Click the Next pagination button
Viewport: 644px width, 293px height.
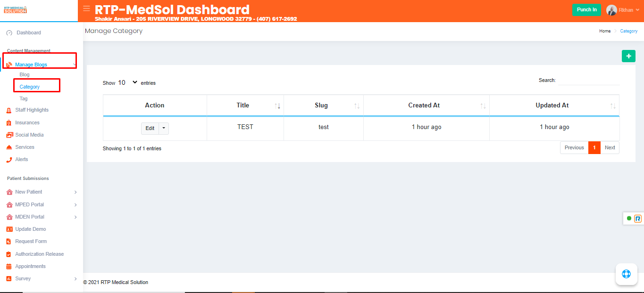coord(610,147)
